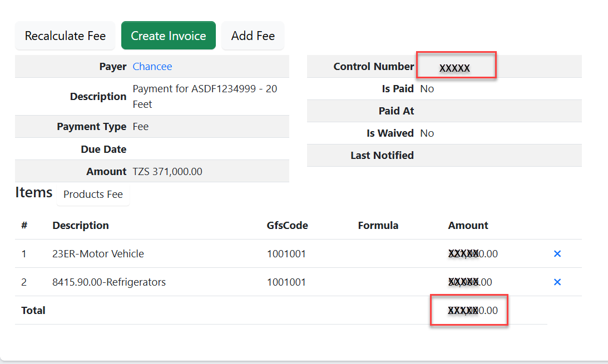Click the Total amount value
Image resolution: width=608 pixels, height=364 pixels.
coord(473,311)
